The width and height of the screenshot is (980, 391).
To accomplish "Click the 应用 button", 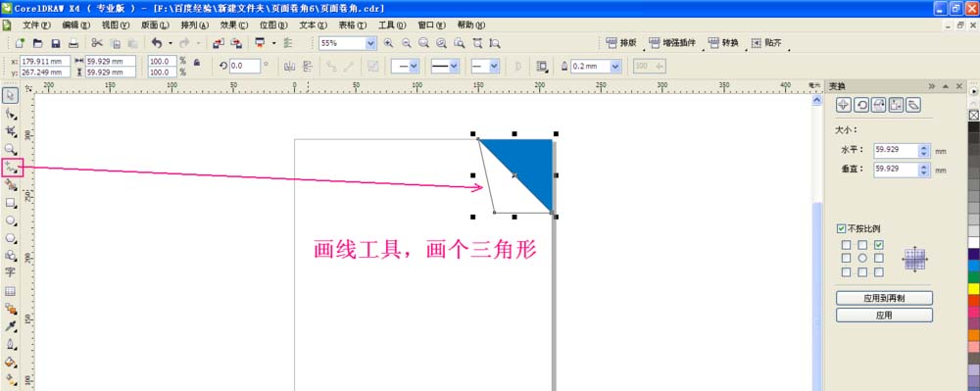I will tap(884, 316).
